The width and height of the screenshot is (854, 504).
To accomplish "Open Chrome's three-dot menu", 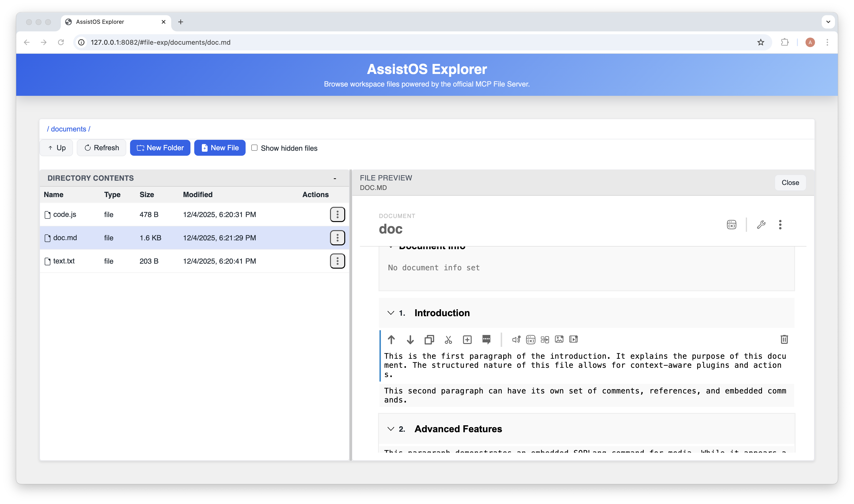I will coord(827,42).
